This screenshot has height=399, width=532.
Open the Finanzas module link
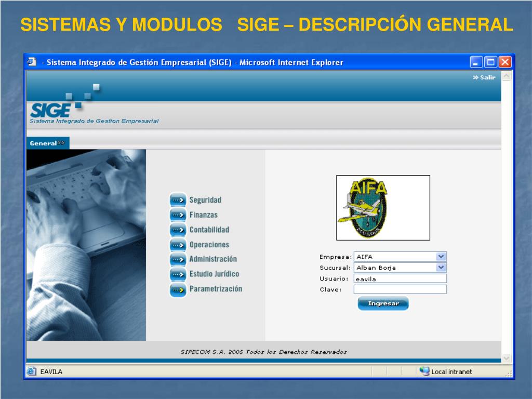click(204, 215)
